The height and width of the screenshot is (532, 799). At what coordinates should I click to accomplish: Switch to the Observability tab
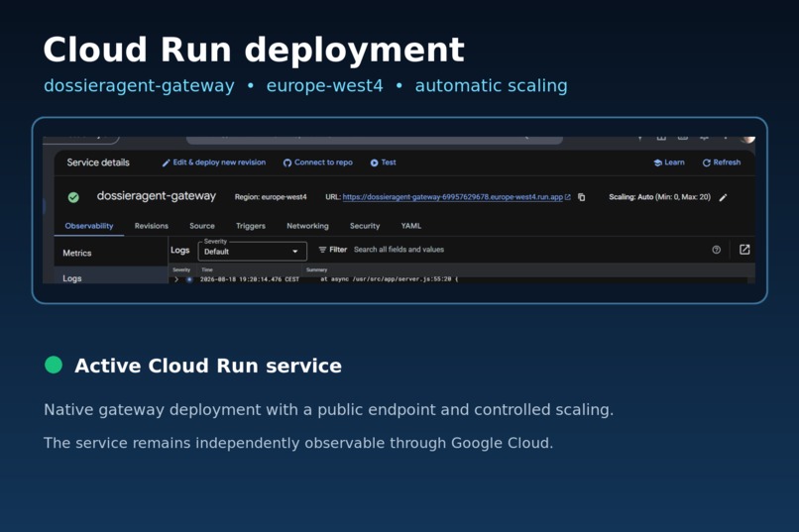(x=89, y=226)
